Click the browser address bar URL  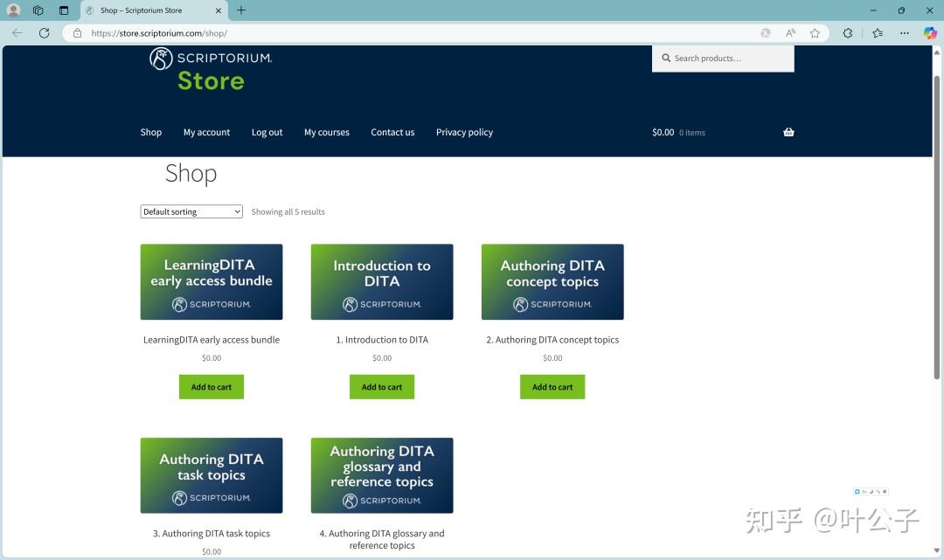[x=159, y=33]
